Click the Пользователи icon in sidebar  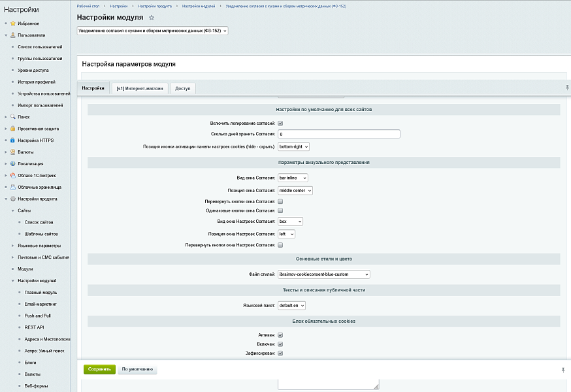[x=12, y=35]
